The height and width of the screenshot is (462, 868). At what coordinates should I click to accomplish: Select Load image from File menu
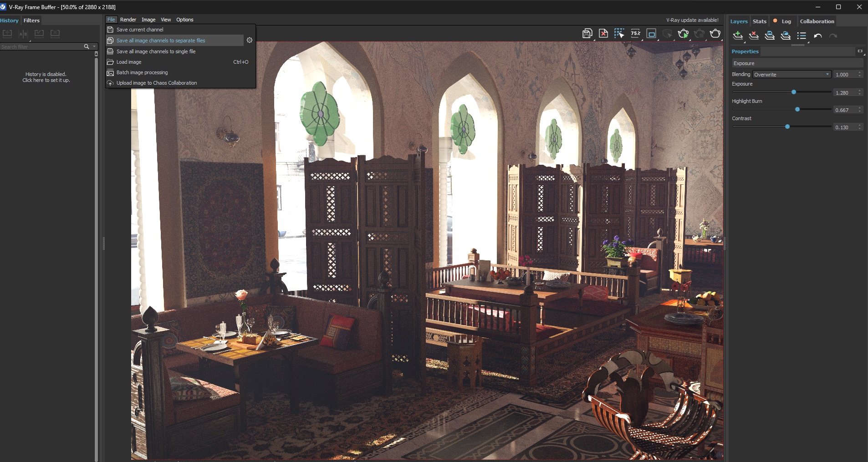[129, 62]
